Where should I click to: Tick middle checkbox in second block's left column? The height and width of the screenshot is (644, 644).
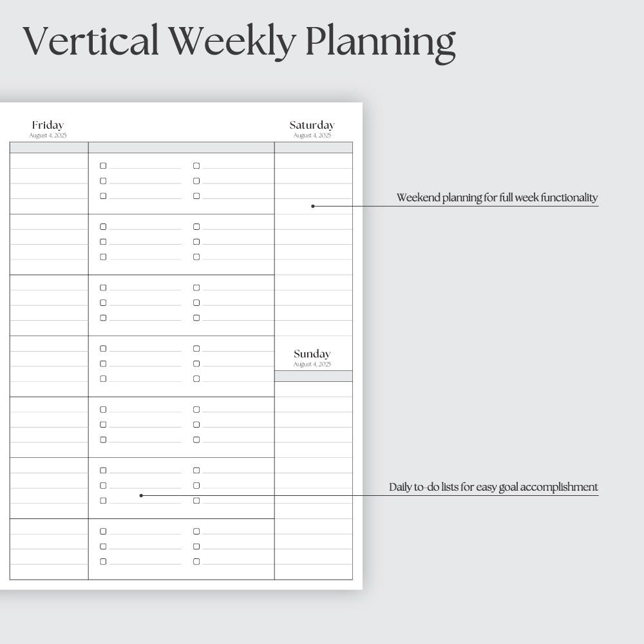[x=103, y=242]
